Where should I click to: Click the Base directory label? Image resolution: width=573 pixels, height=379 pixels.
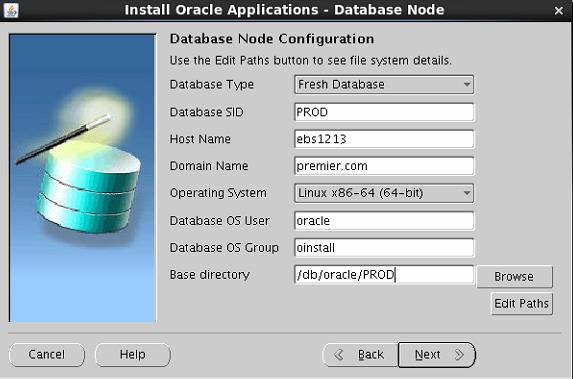[x=210, y=275]
